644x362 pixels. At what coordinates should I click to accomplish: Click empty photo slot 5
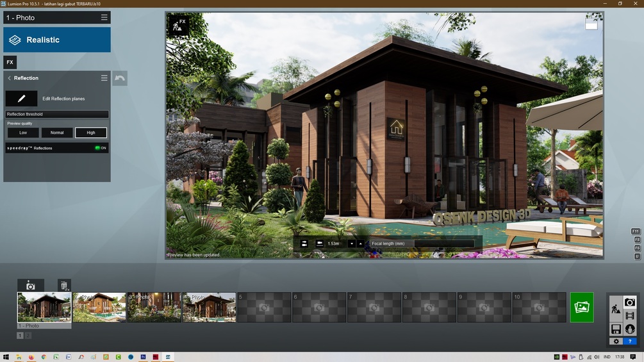coord(264,307)
